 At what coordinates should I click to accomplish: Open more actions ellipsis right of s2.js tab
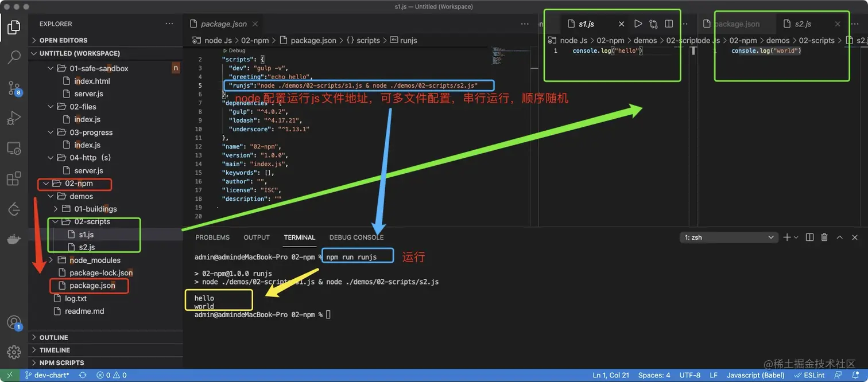[x=856, y=24]
